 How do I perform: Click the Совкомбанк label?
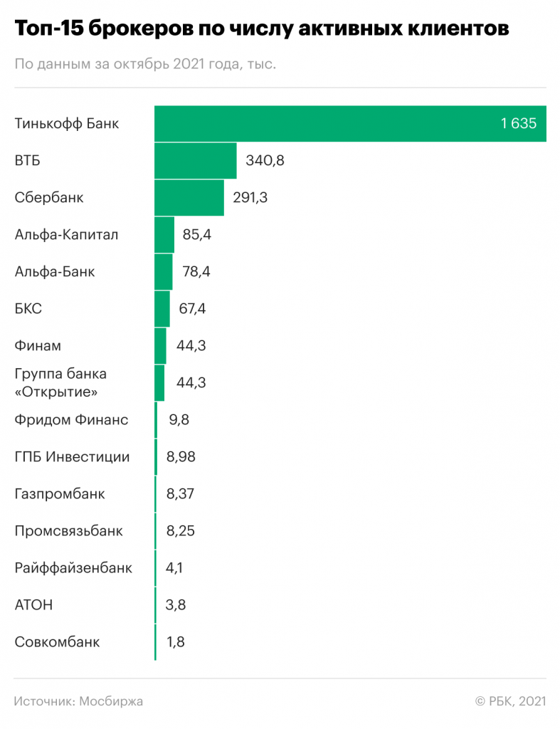pyautogui.click(x=57, y=642)
